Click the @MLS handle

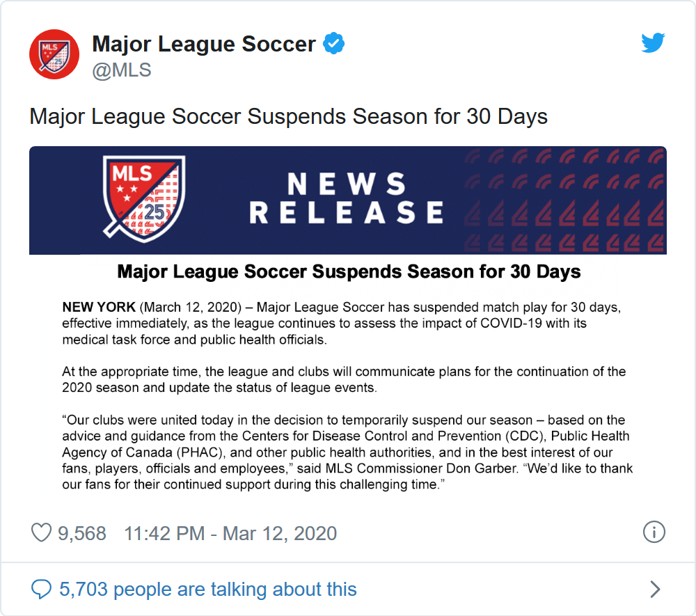click(122, 70)
